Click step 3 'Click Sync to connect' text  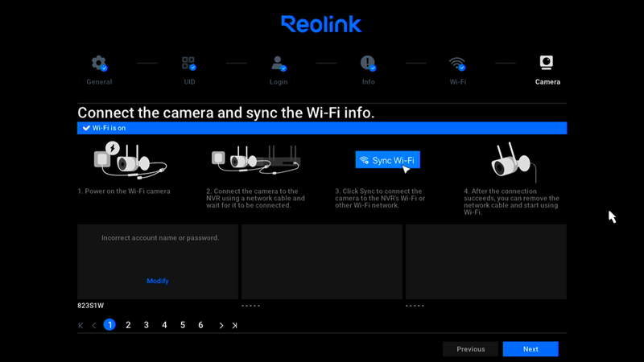click(380, 198)
